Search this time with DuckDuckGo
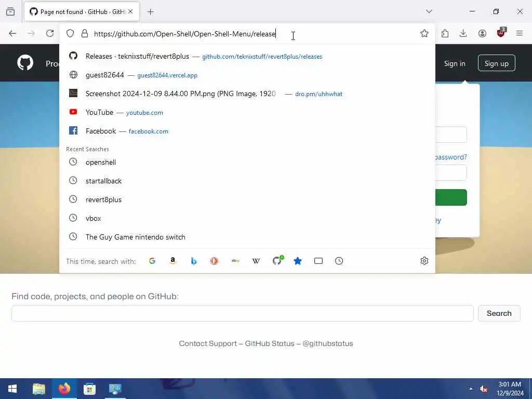The image size is (532, 399). (214, 261)
